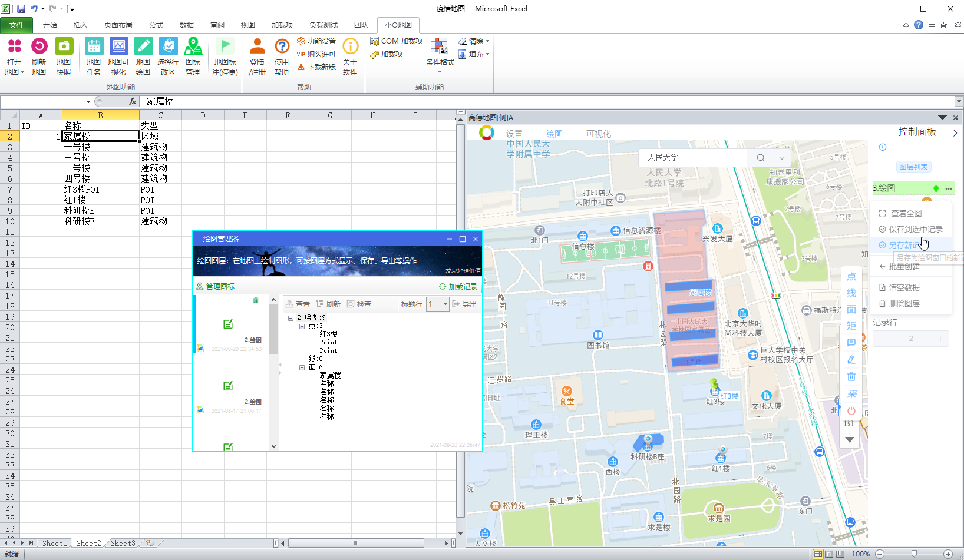The width and height of the screenshot is (964, 560).
Task: Select the 点 point drawing tool
Action: pyautogui.click(x=851, y=276)
